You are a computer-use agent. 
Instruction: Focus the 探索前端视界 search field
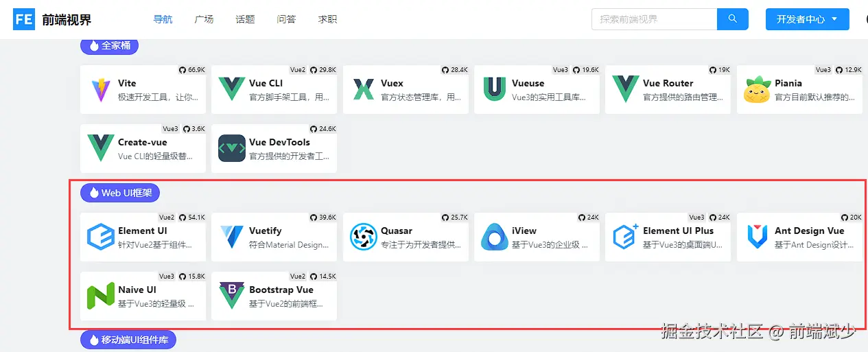coord(654,19)
